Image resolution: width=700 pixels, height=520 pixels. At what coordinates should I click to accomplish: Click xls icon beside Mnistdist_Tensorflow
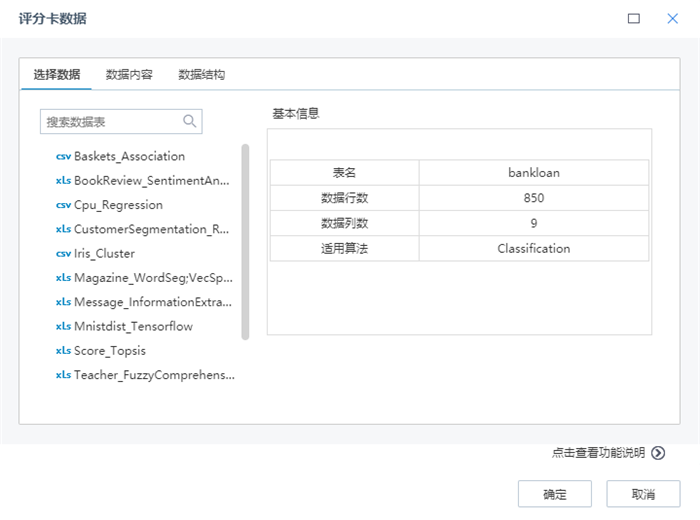pyautogui.click(x=63, y=327)
